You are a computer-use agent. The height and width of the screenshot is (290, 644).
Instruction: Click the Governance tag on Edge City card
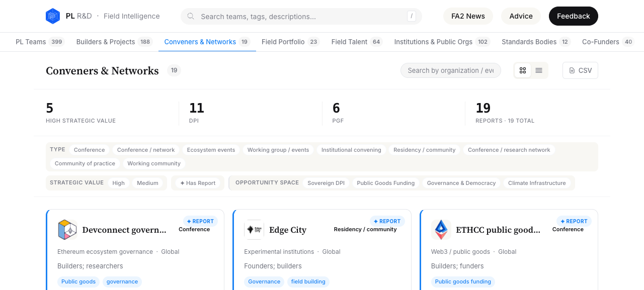[264, 281]
